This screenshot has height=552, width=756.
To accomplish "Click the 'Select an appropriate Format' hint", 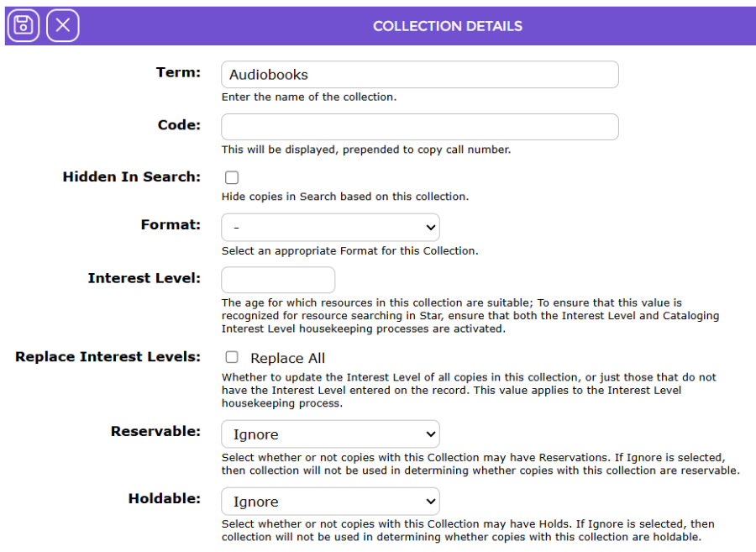I will click(x=350, y=250).
